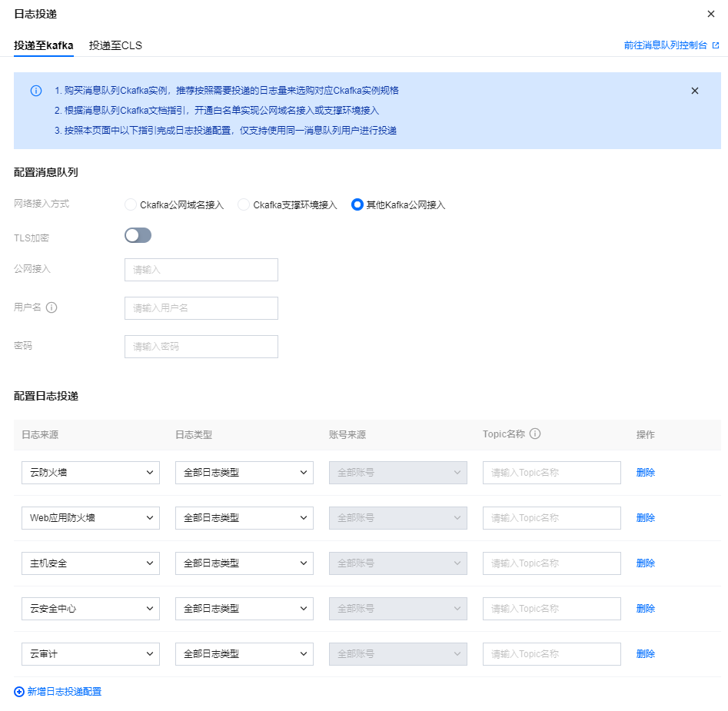Select Ckafka公网域名接入 radio option
This screenshot has width=728, height=711.
(131, 204)
